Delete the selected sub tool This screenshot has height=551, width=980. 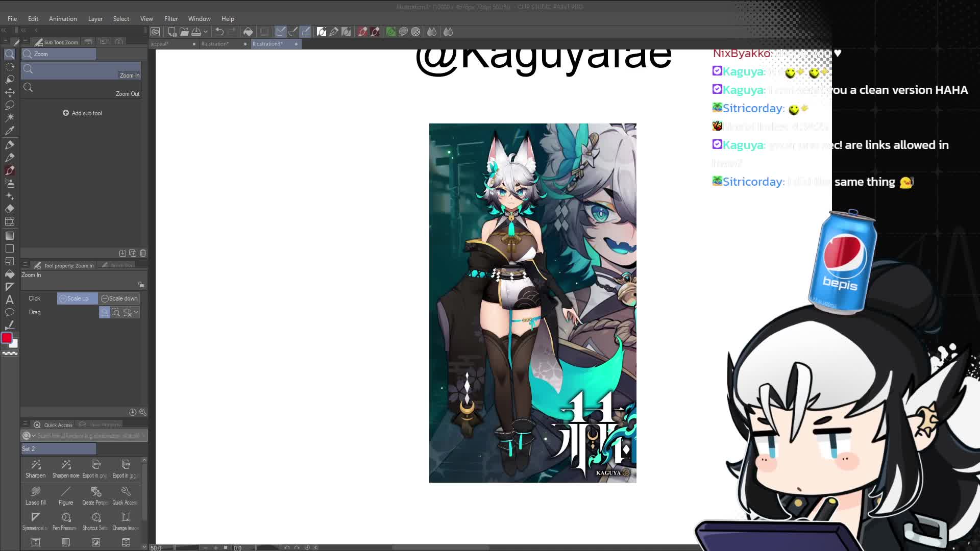143,253
